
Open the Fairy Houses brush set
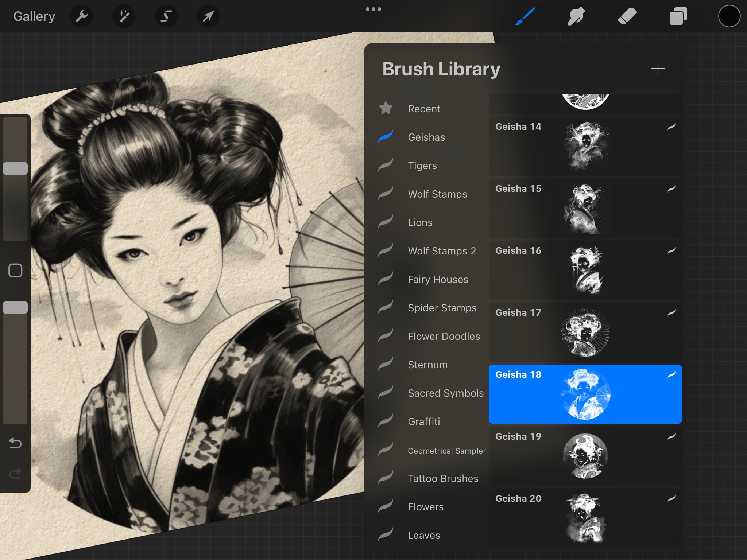tap(438, 279)
